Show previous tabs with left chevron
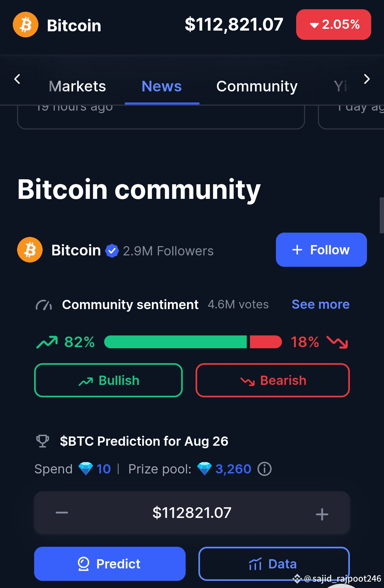 click(17, 79)
